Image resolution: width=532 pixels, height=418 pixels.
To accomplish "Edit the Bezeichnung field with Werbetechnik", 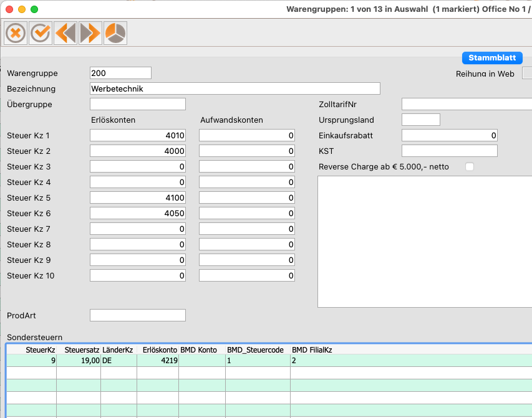I will coord(235,89).
